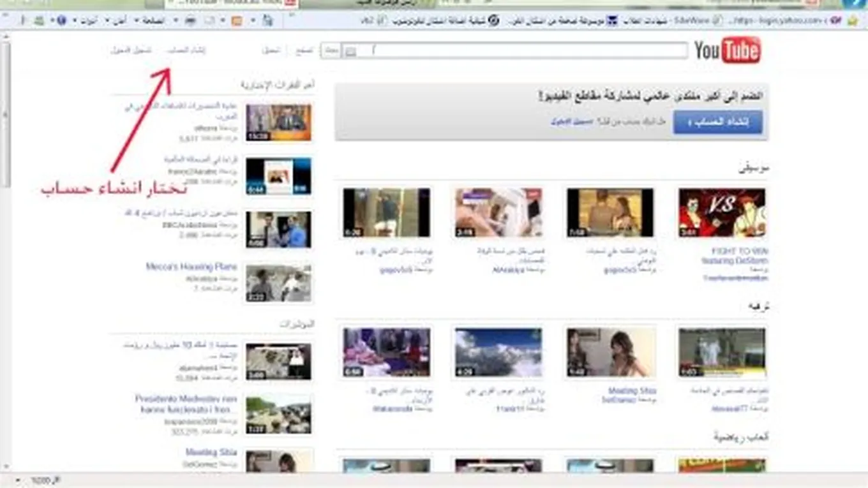Click the orange RSS feeds icon
The height and width of the screenshot is (488, 868).
(237, 21)
